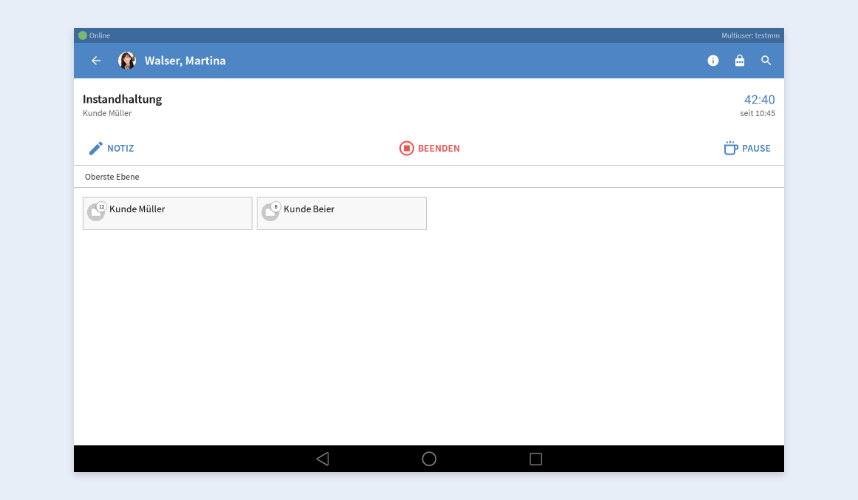Select the Online status indicator
The width and height of the screenshot is (858, 500).
coord(94,36)
